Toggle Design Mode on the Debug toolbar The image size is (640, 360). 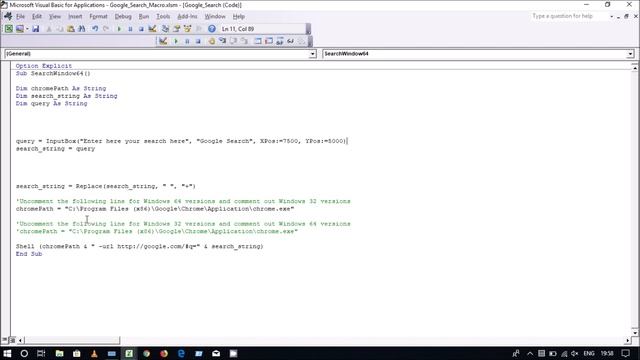click(163, 41)
